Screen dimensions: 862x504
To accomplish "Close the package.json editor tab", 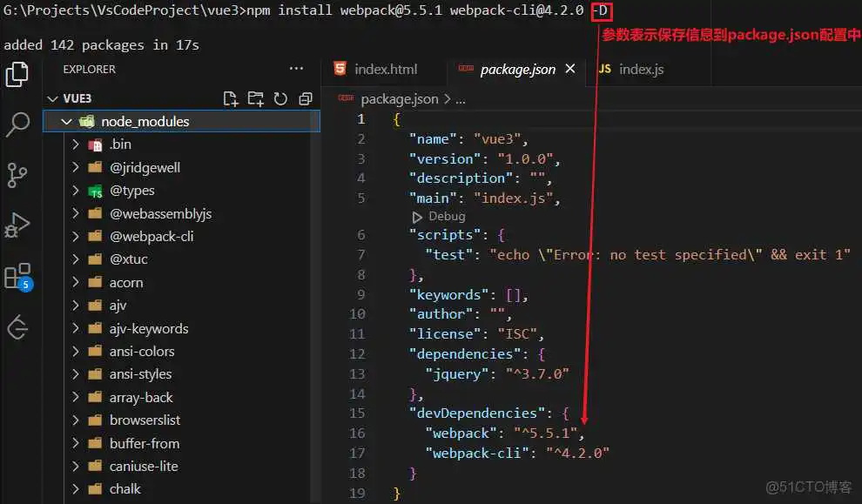I will click(570, 68).
